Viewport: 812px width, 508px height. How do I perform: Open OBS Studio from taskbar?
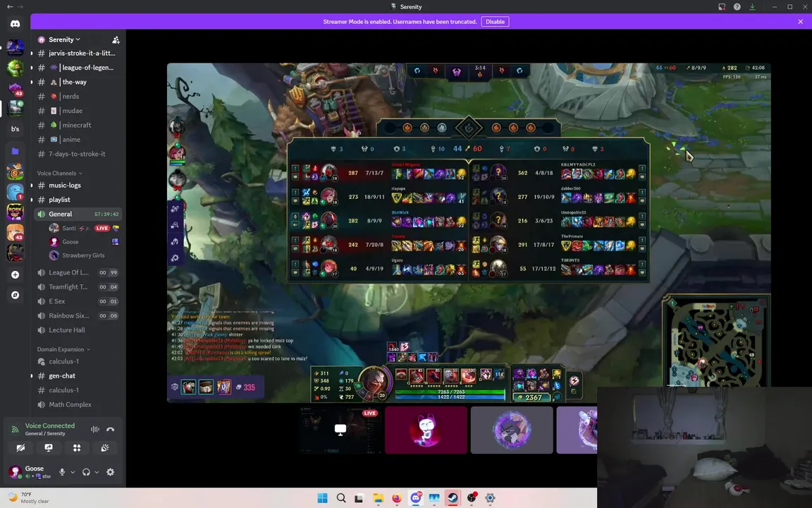[x=472, y=498]
